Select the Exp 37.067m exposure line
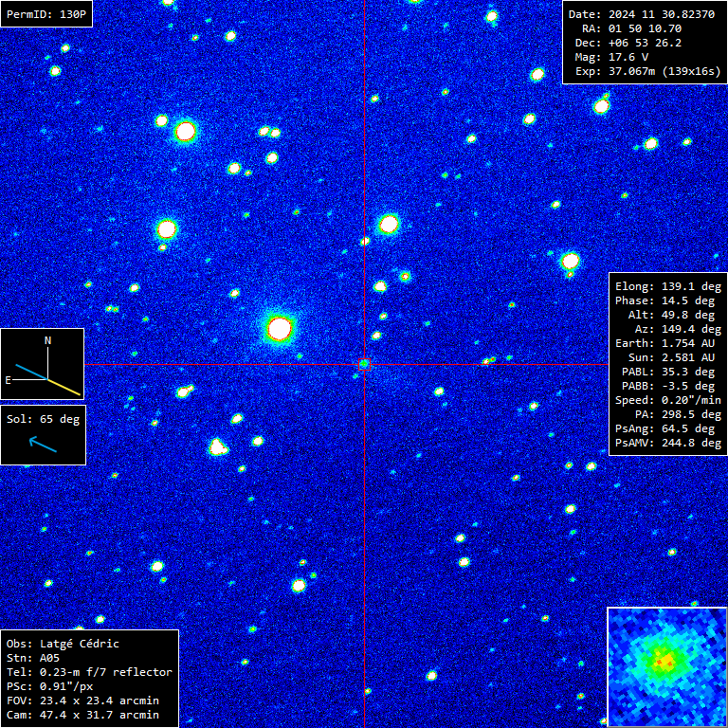 click(x=645, y=71)
